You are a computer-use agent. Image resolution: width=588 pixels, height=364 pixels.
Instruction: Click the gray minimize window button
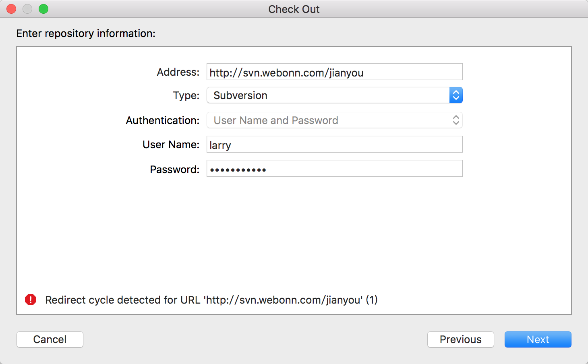pos(27,9)
